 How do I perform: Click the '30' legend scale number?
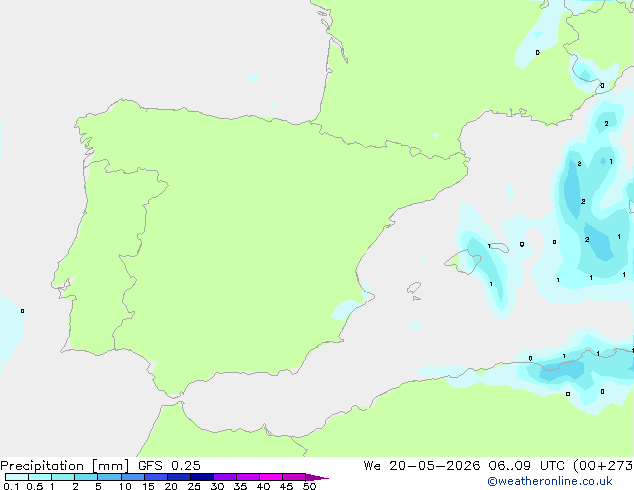point(217,486)
